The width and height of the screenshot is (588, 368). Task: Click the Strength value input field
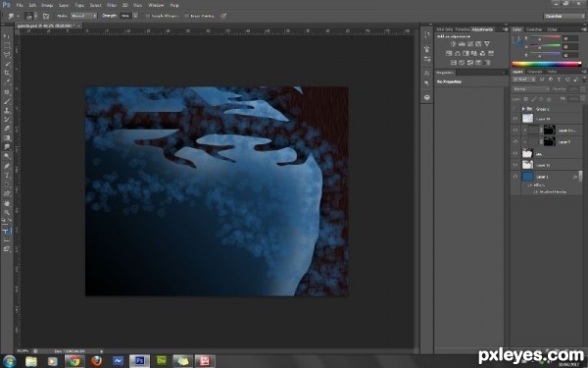pyautogui.click(x=125, y=16)
